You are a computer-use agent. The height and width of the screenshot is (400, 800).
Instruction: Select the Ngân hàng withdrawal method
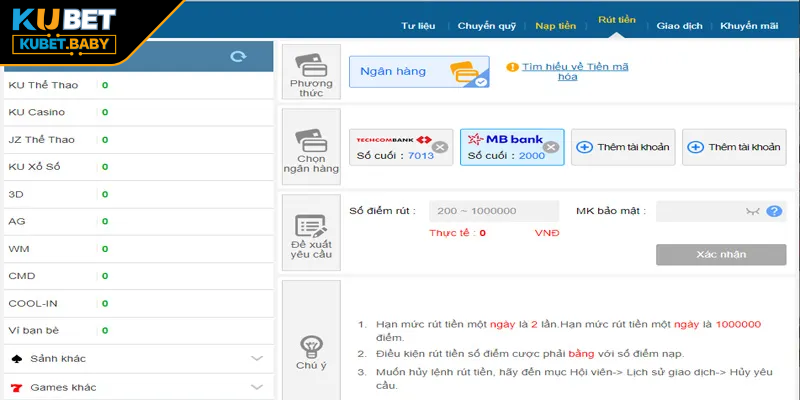(419, 71)
